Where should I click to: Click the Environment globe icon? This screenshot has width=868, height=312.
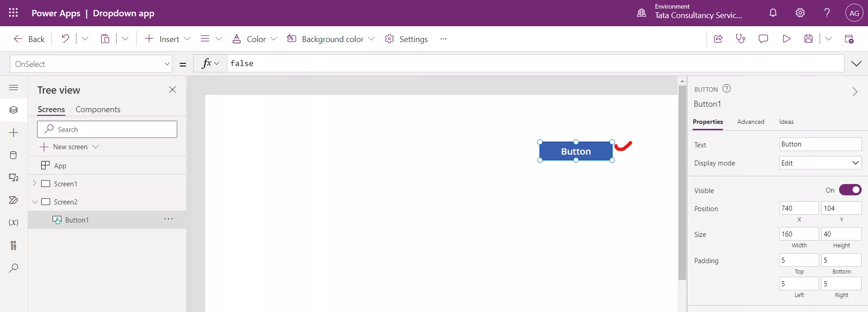(642, 13)
